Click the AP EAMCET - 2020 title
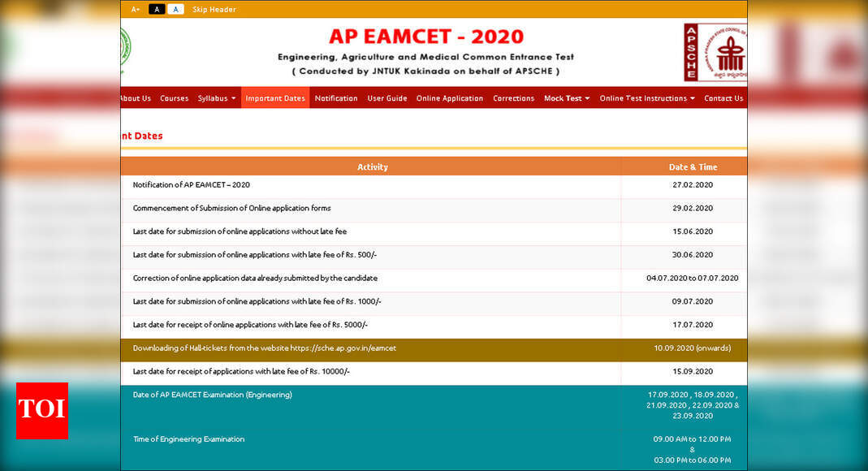 point(425,37)
